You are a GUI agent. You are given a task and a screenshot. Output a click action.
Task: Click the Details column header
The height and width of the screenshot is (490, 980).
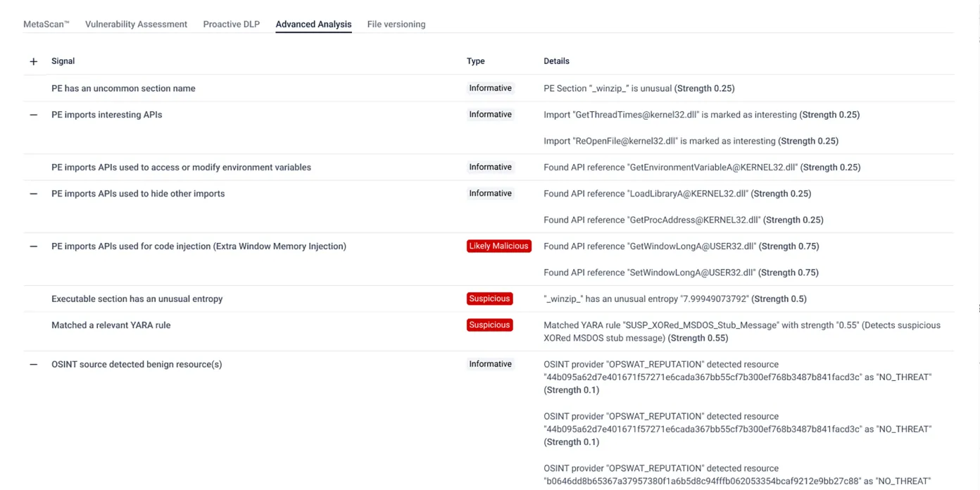(556, 61)
